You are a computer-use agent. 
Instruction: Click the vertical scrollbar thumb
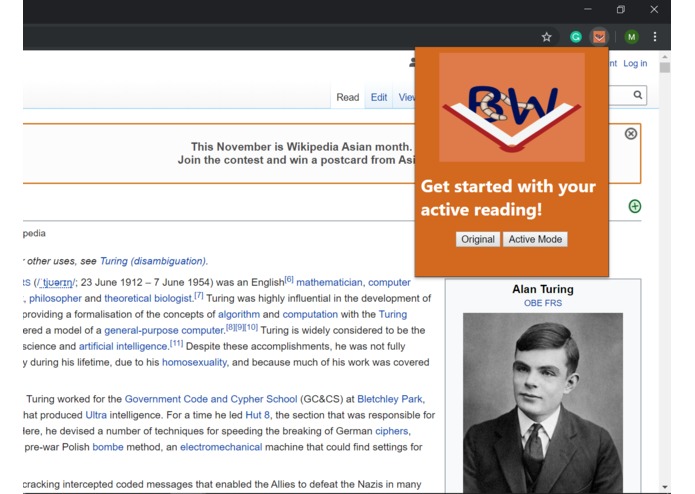tap(664, 67)
